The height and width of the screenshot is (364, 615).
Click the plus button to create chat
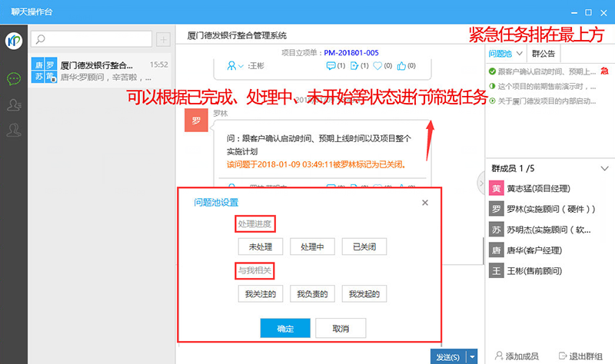tap(163, 39)
